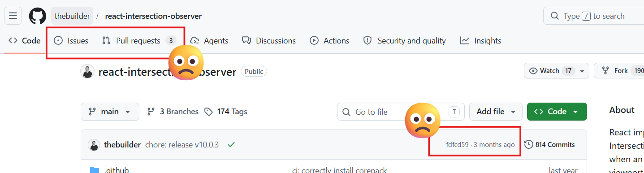The height and width of the screenshot is (173, 644).
Task: Click the Go to file search field
Action: [x=401, y=112]
